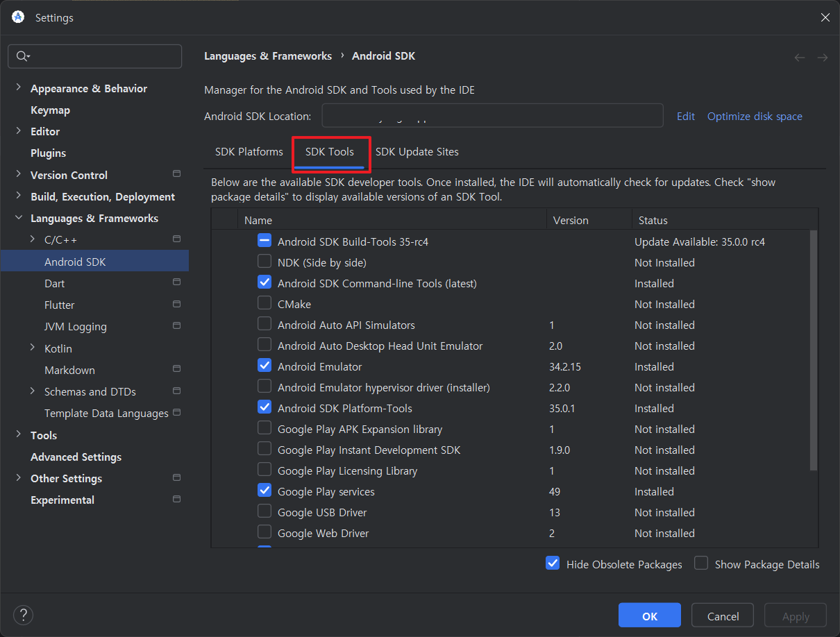Click the project-level icon beside C/C++
The width and height of the screenshot is (840, 637).
pos(176,239)
